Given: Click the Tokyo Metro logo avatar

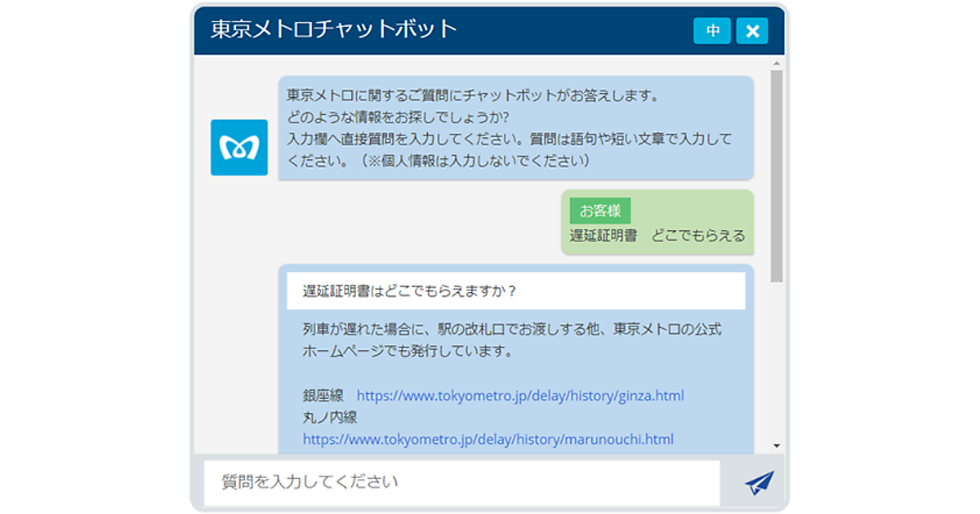Looking at the screenshot, I should 238,148.
